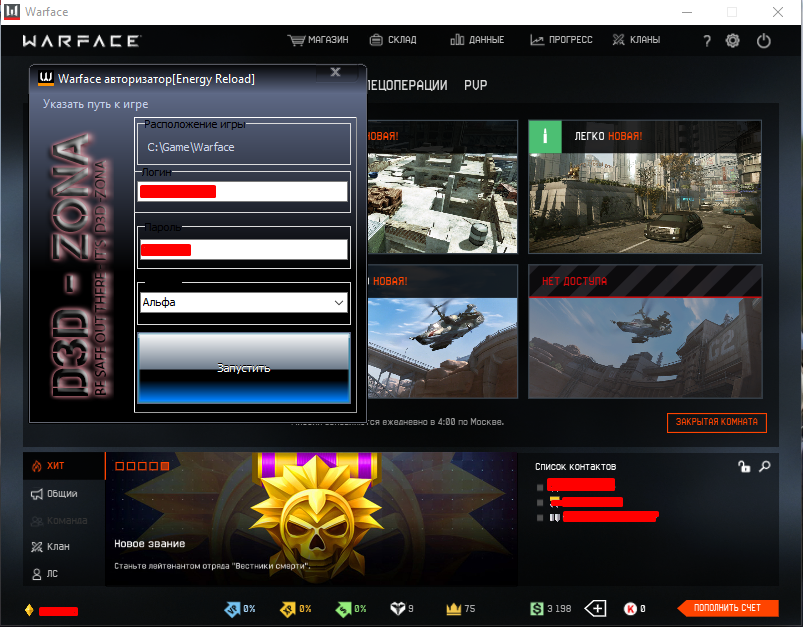Click the Warface logo in the header
The height and width of the screenshot is (627, 803).
point(81,41)
